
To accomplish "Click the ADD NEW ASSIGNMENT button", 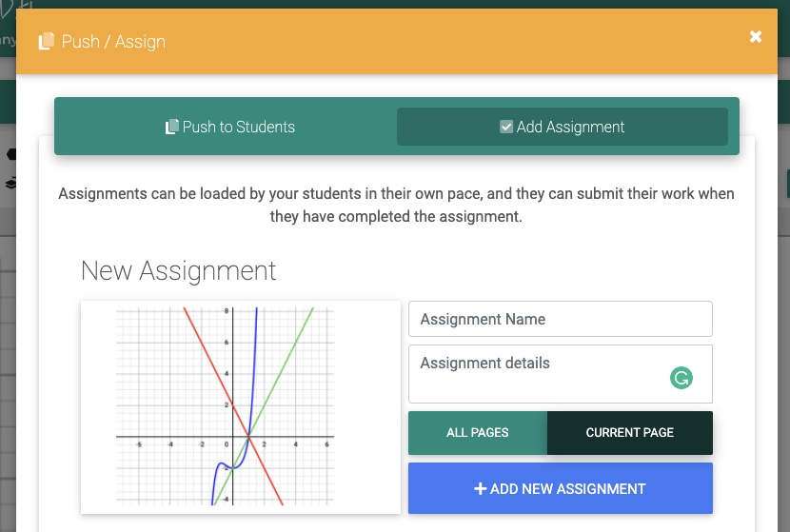I will (x=561, y=488).
